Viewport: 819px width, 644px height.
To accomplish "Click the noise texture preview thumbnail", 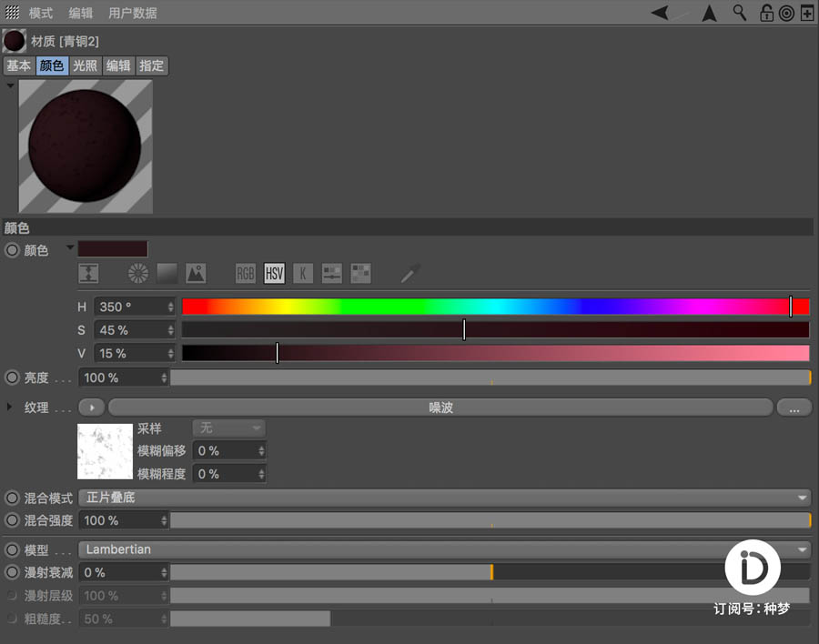I will (x=105, y=451).
